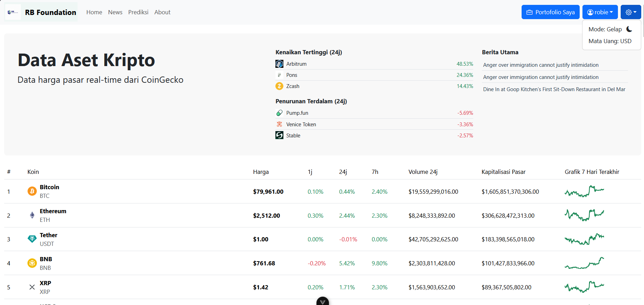Click the Kapitalisasi Pasar column header
644x305 pixels.
tap(504, 172)
